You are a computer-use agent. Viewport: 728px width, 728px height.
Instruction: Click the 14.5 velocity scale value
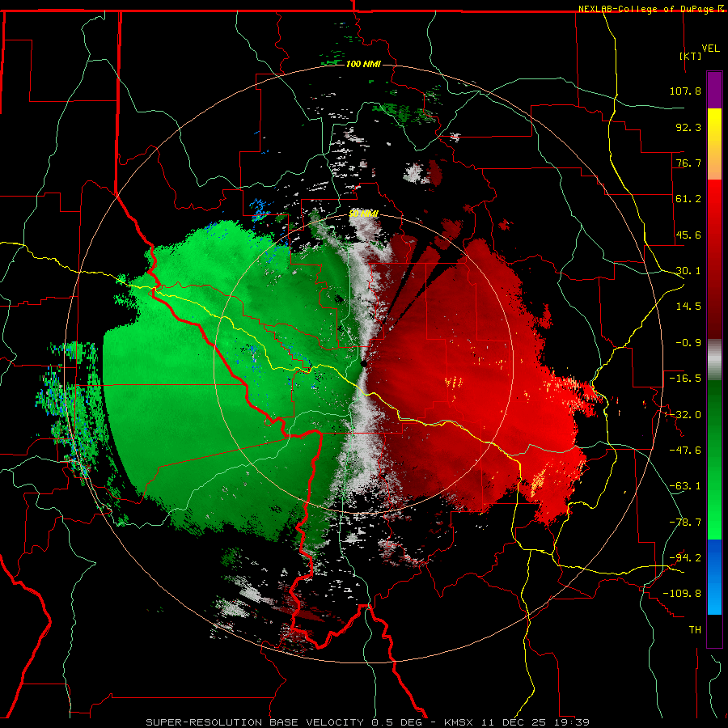(x=688, y=307)
